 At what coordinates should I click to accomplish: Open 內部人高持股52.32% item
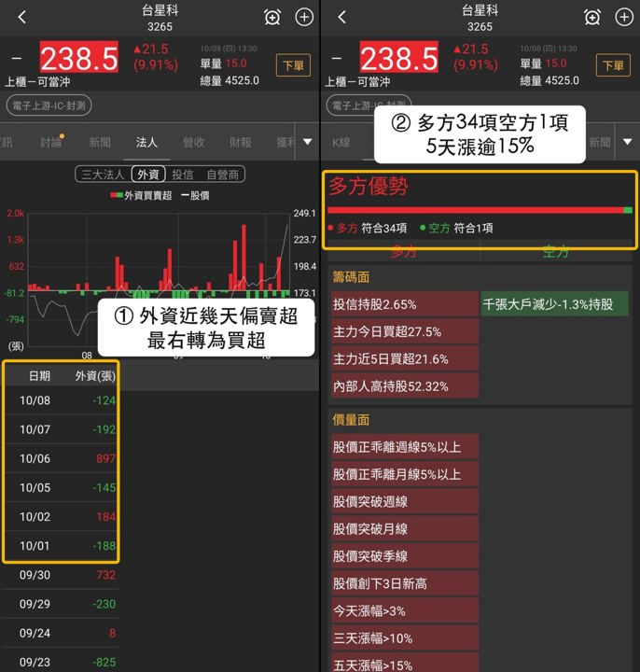tap(404, 386)
